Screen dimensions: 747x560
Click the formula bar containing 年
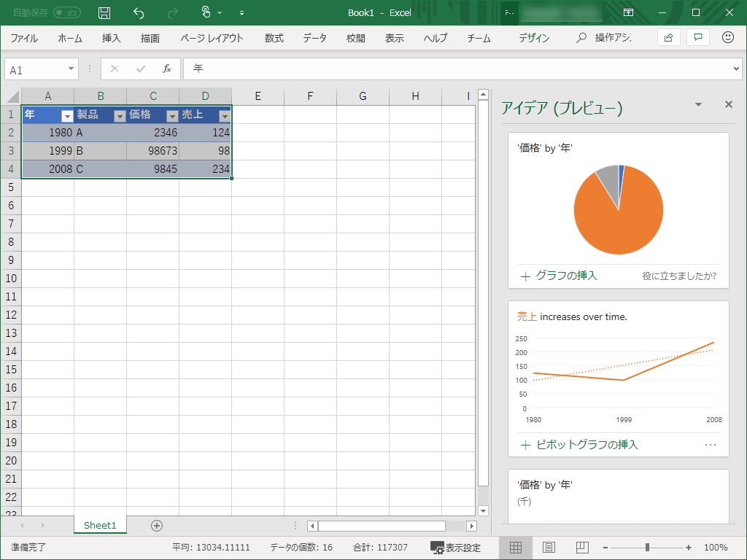point(457,69)
